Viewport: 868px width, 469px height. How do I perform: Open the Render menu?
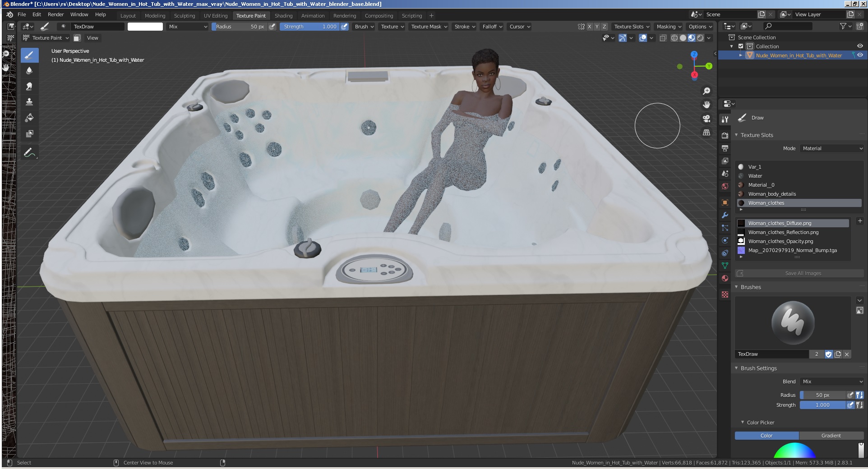[56, 14]
